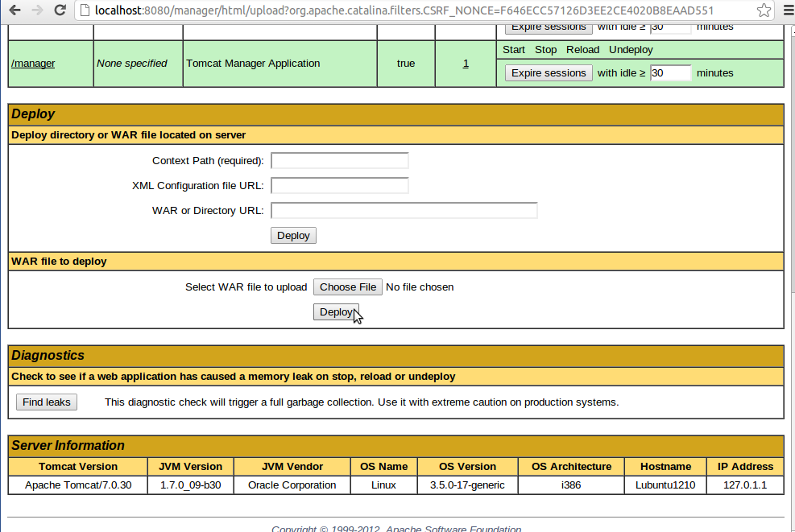Reload the page with the refresh icon
This screenshot has height=532, width=795.
60,10
